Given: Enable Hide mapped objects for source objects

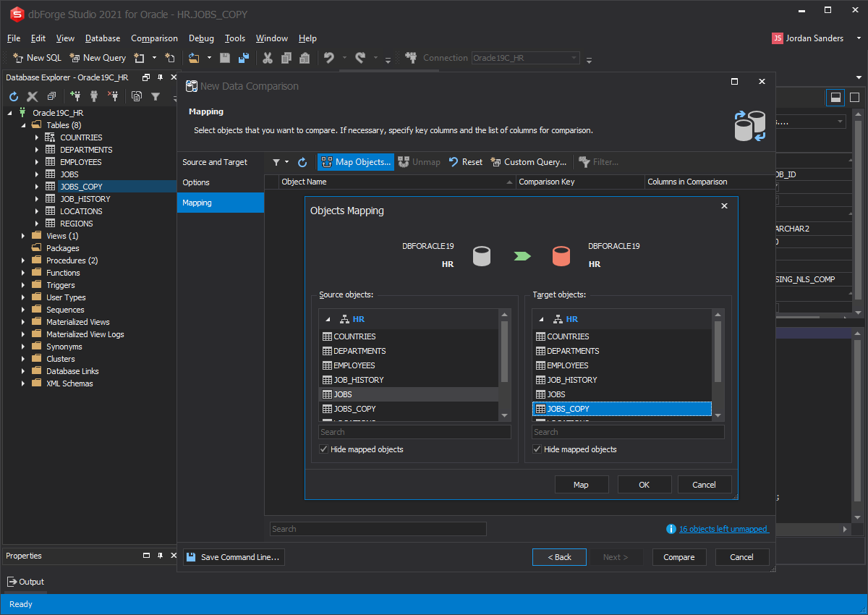Looking at the screenshot, I should point(323,449).
